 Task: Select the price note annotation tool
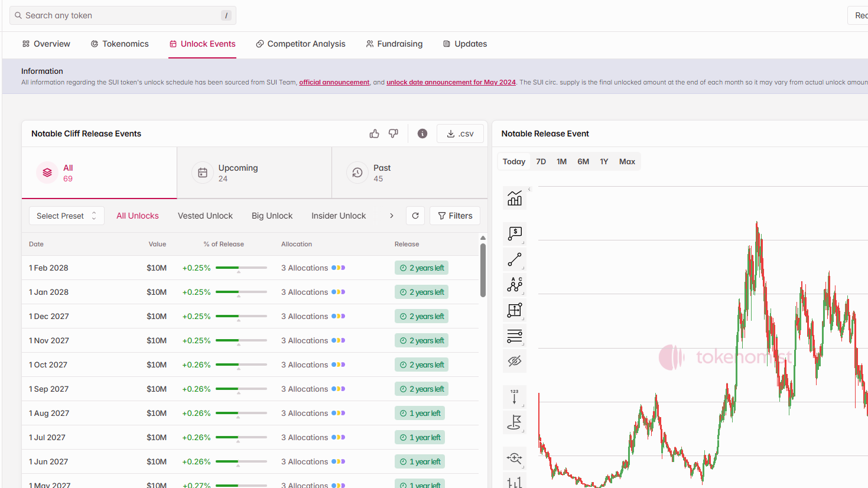tap(515, 233)
